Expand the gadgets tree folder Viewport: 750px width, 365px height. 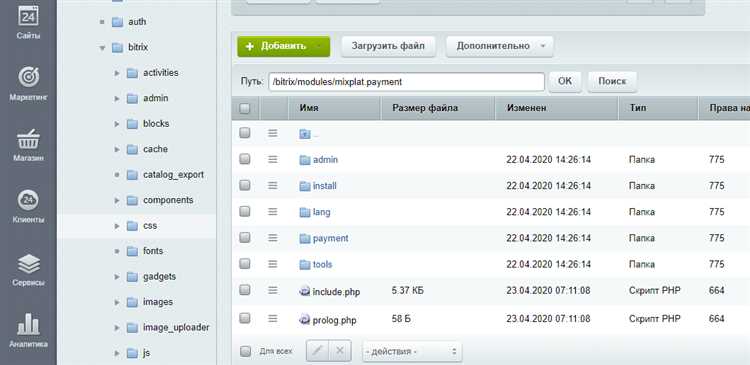click(117, 277)
